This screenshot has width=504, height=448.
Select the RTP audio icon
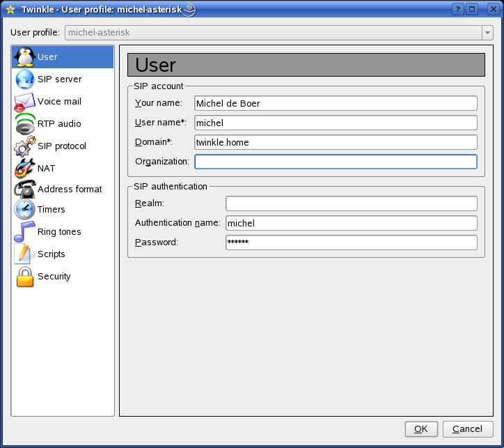pos(25,124)
